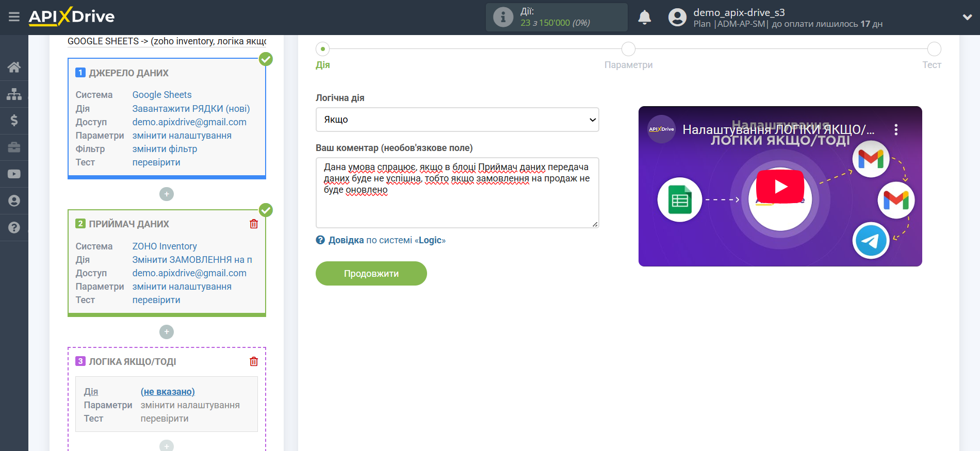Screen dimensions: 980x451
Task: Add block after Приймач даних
Action: click(166, 332)
